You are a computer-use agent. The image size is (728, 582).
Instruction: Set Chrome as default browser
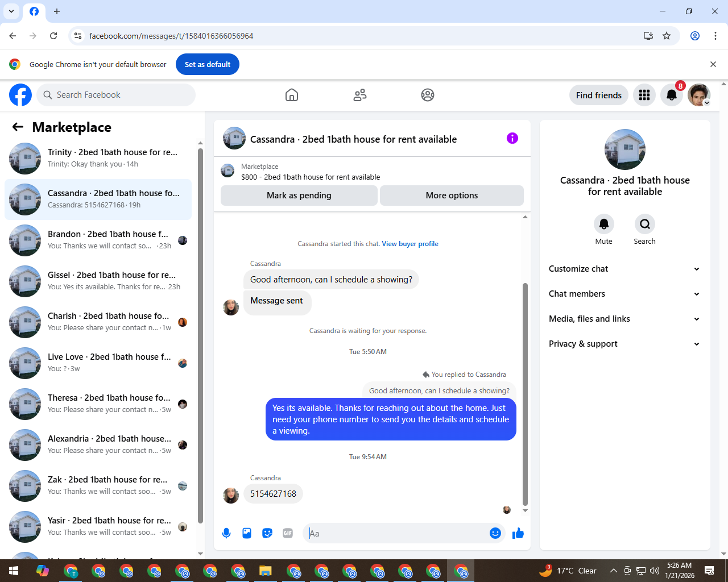[208, 64]
